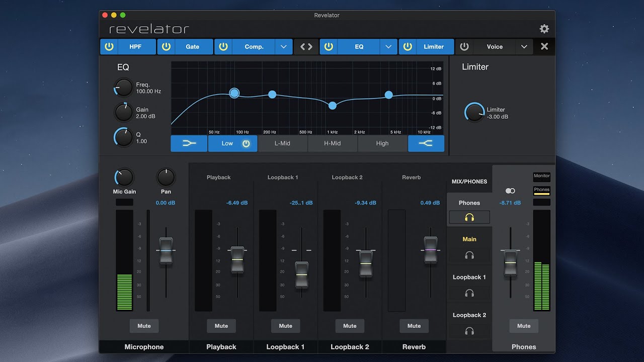Select the HPF effect tab
Screen dimensions: 644x362
135,47
